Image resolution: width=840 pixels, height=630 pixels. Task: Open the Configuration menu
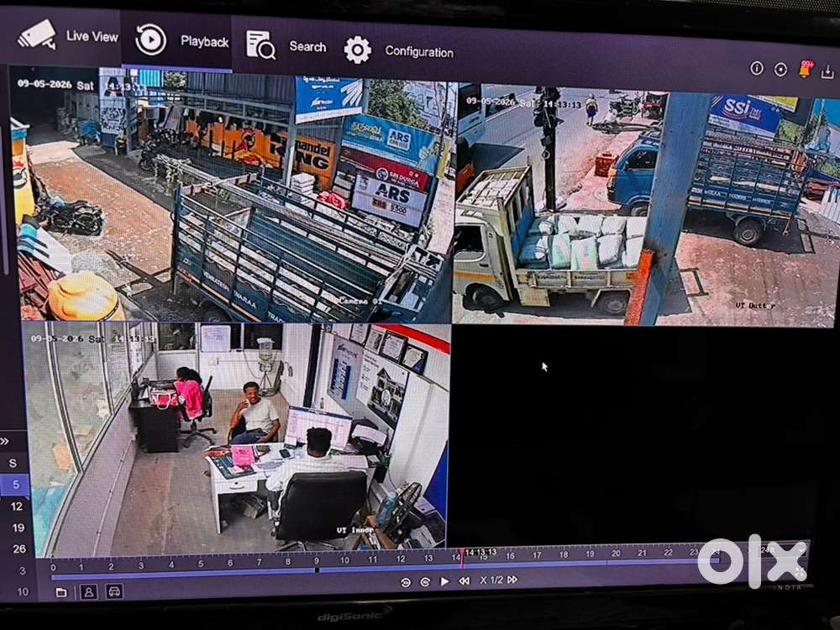pyautogui.click(x=398, y=50)
